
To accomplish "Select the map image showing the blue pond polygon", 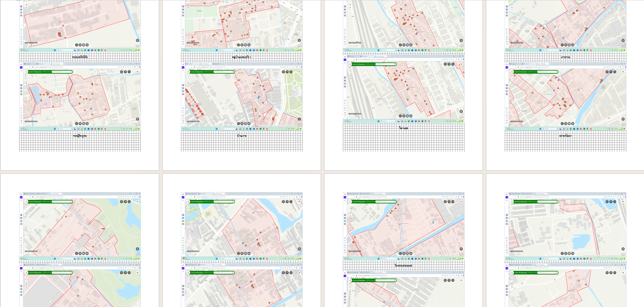I will (80, 97).
